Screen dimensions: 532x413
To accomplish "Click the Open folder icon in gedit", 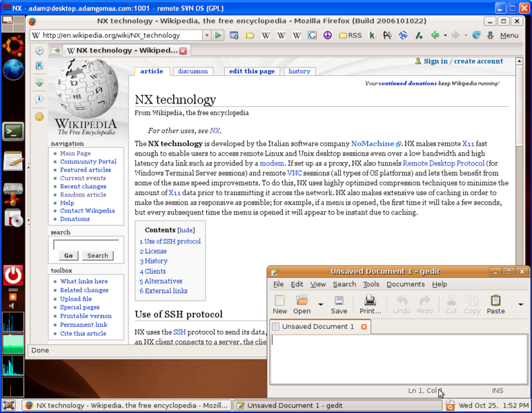I will (x=302, y=305).
